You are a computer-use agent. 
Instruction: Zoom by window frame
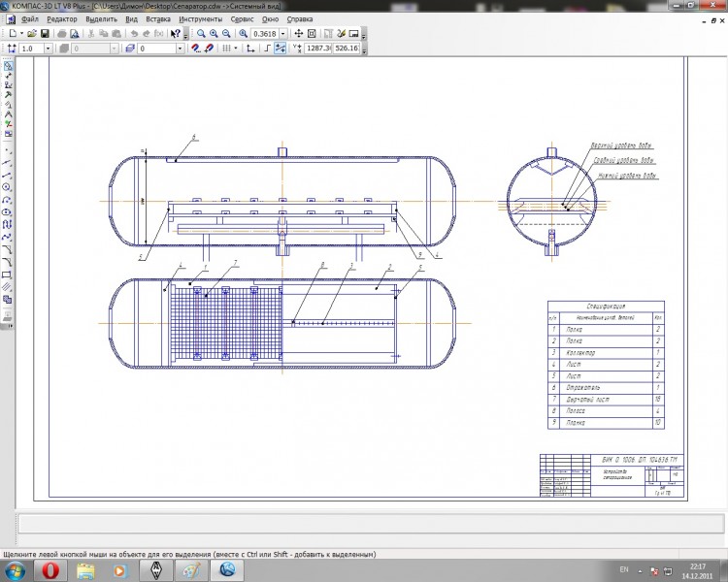point(201,33)
